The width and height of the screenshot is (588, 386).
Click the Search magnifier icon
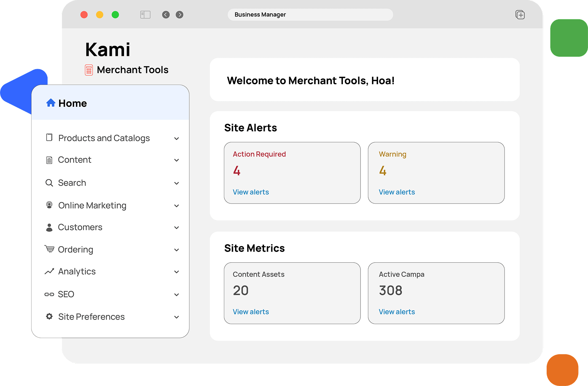(49, 183)
